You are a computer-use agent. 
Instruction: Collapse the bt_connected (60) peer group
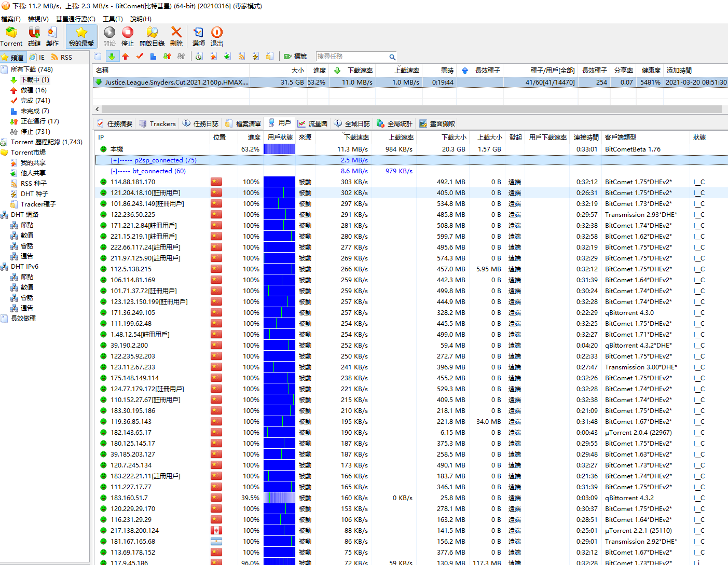[x=115, y=171]
